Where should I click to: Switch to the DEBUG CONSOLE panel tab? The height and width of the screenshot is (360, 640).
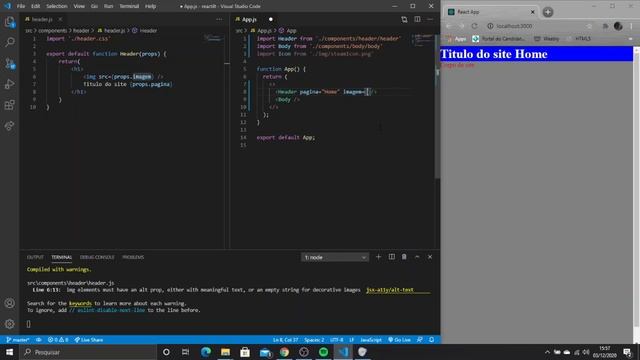pyautogui.click(x=97, y=257)
